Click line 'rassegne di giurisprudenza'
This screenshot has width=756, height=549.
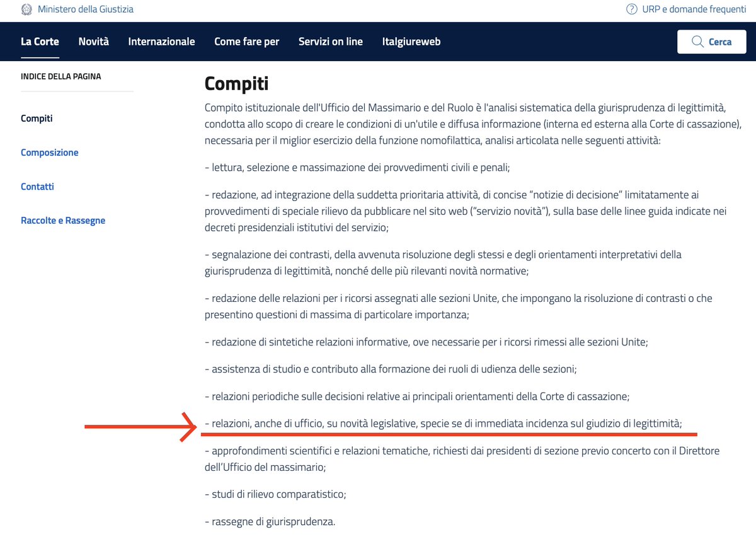[x=270, y=522]
